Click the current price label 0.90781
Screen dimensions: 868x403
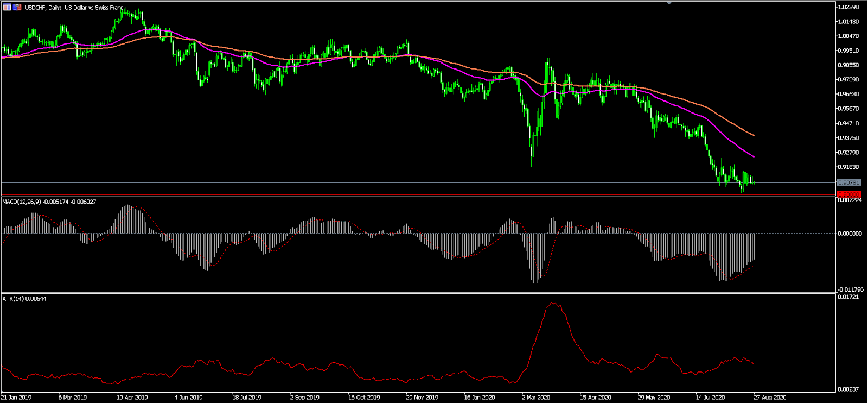tap(848, 183)
